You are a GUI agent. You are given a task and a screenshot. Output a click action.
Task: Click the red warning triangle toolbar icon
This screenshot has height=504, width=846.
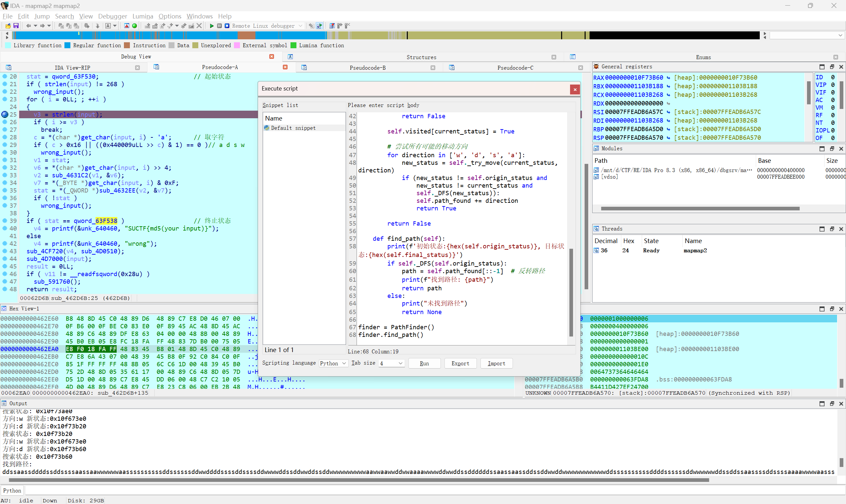(x=127, y=26)
